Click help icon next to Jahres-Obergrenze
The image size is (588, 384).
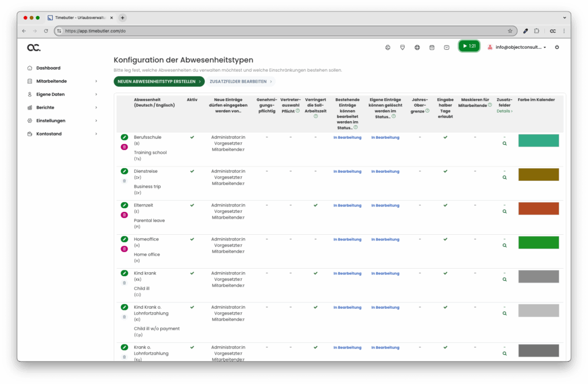coord(427,111)
